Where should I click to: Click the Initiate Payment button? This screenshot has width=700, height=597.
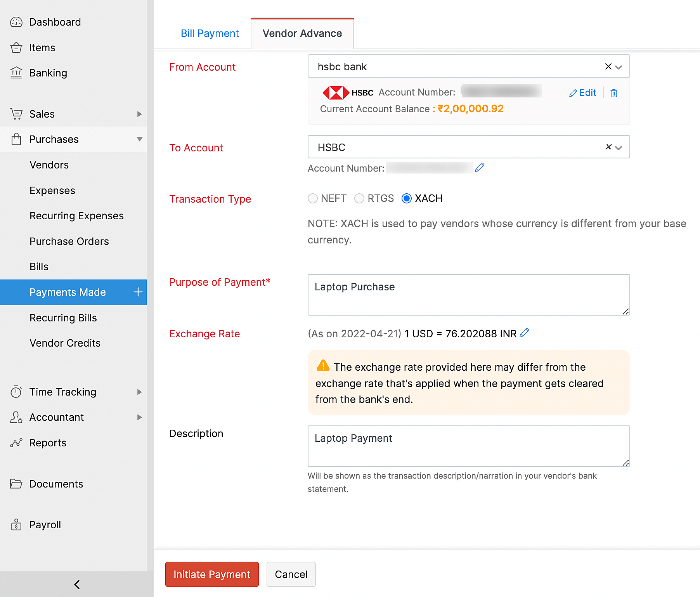(x=212, y=574)
